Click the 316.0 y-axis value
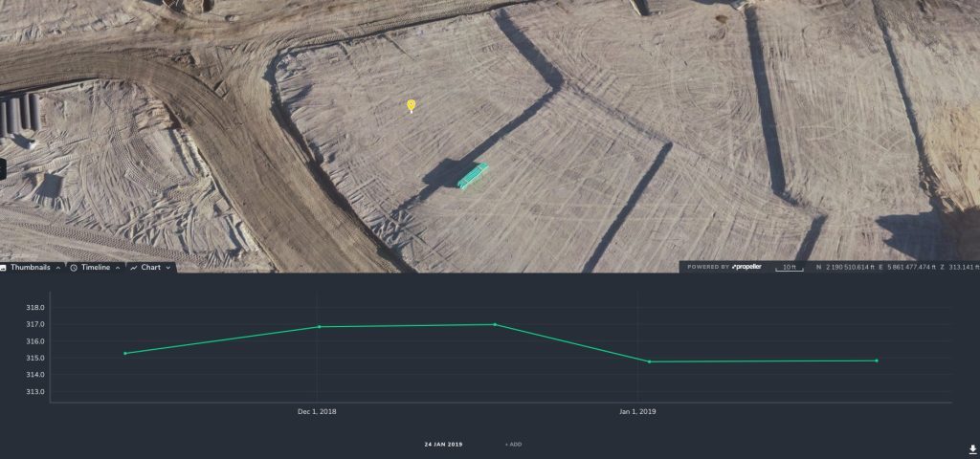Viewport: 980px width, 459px height. point(35,341)
